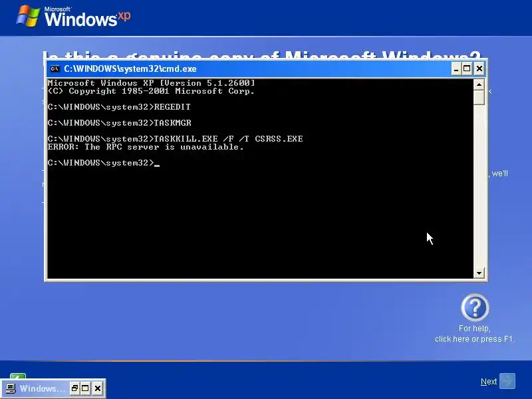Click 'ERROR: The RPC server is unavailable.' text
Viewport: 532px width, 399px height.
pos(146,147)
